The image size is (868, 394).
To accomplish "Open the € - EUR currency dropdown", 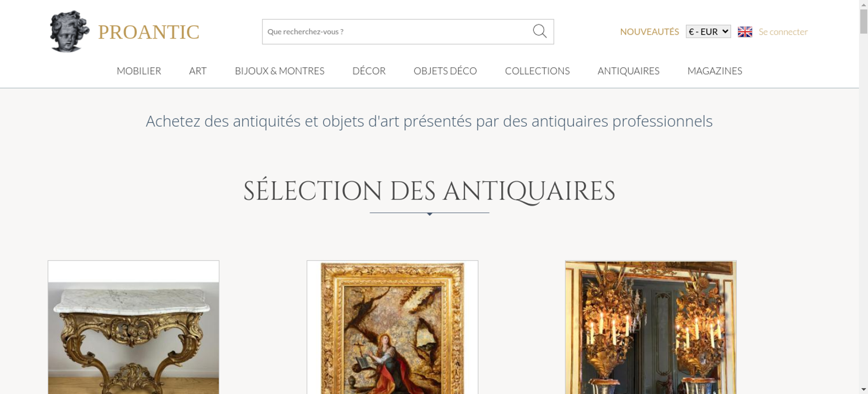I will point(708,32).
